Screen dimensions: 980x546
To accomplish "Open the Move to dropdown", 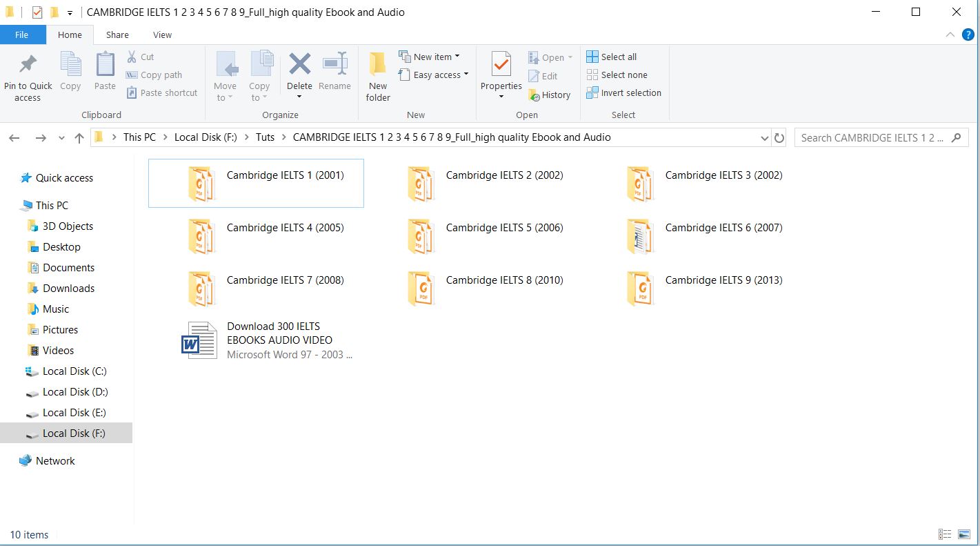I will 225,77.
